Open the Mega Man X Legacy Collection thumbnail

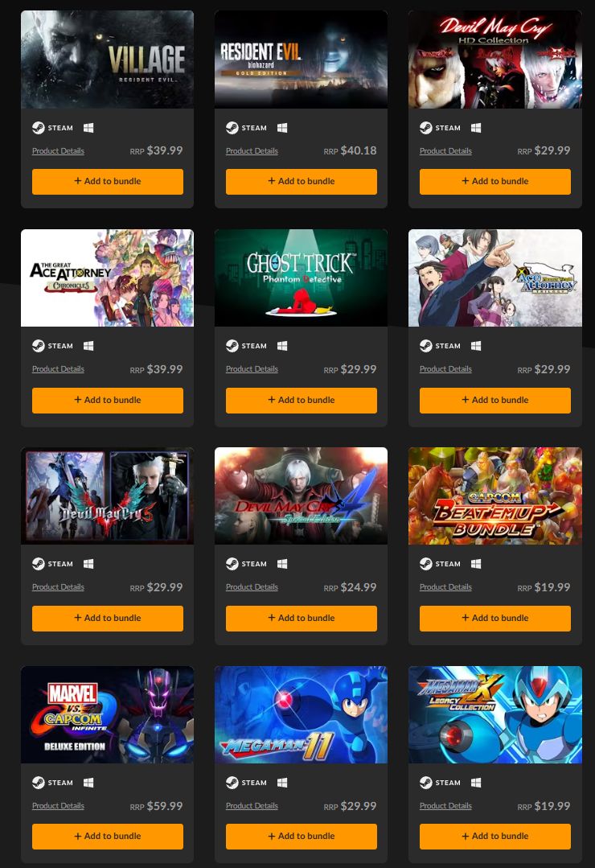tap(494, 714)
